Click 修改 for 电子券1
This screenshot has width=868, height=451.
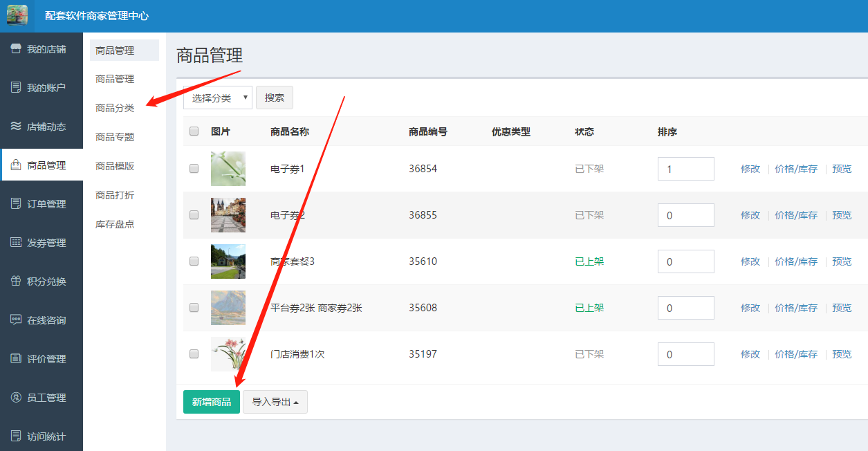coord(750,169)
